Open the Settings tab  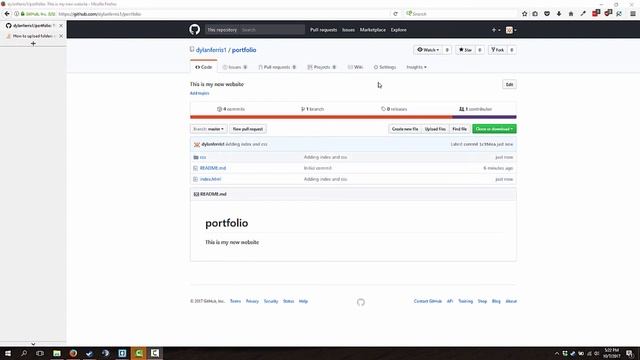pos(384,67)
